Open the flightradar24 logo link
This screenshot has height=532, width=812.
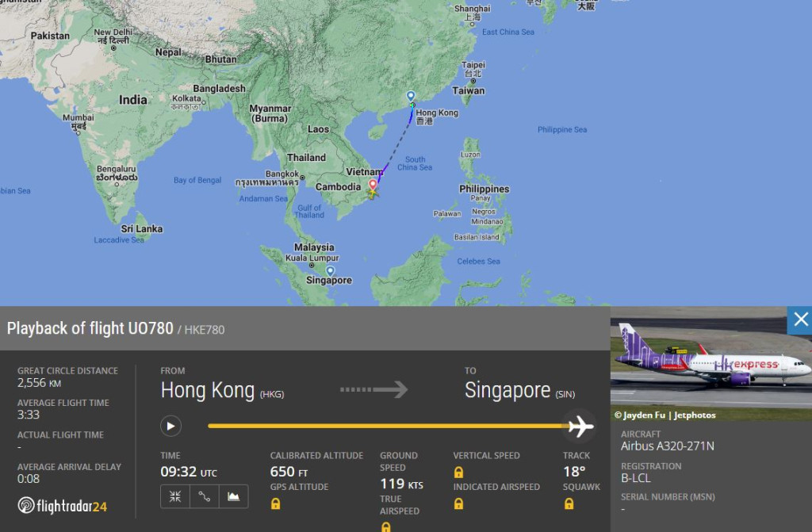(x=62, y=506)
